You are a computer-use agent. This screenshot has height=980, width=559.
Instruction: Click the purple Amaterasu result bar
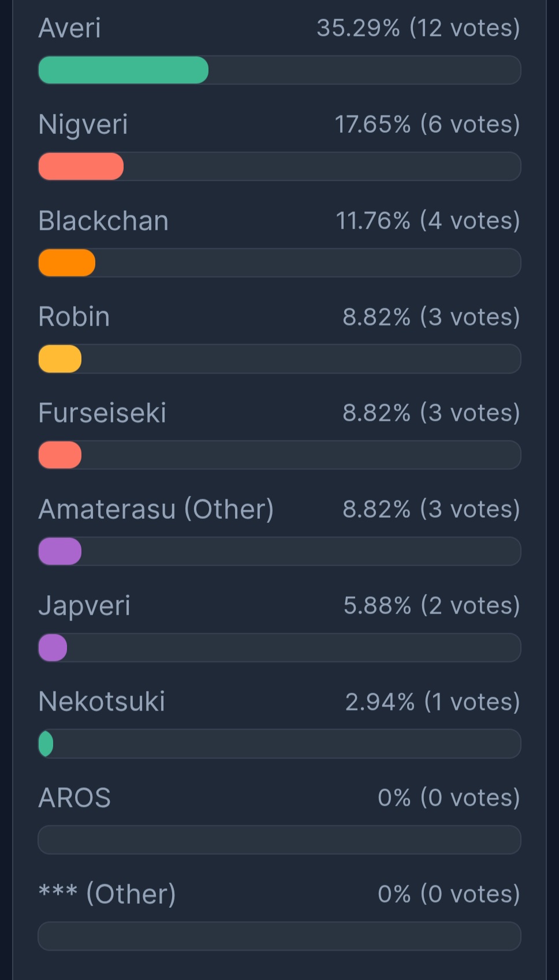click(x=60, y=552)
